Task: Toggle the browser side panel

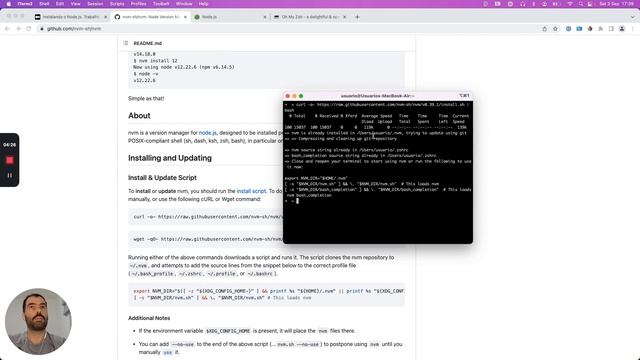Action: click(x=611, y=29)
